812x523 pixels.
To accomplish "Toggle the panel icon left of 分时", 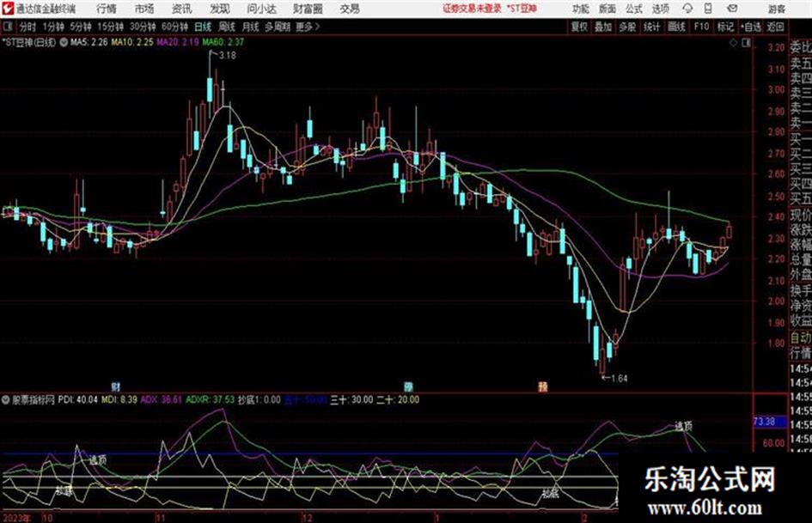I will (x=7, y=27).
